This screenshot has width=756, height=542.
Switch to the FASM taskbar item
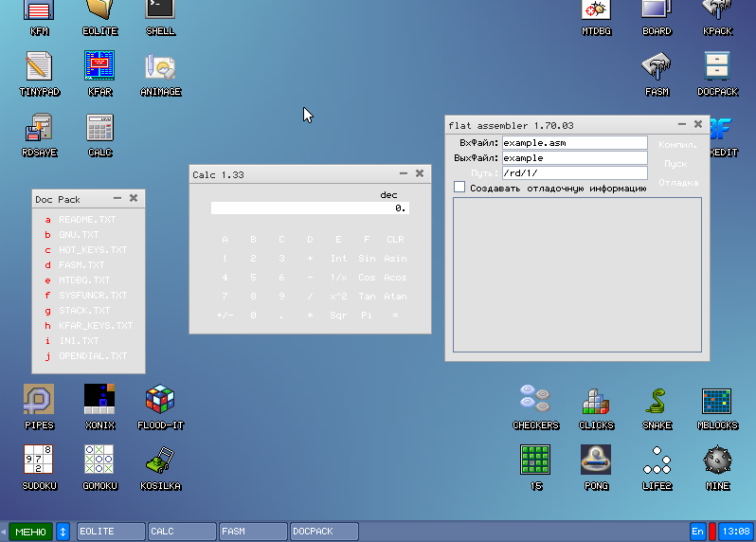coord(253,532)
